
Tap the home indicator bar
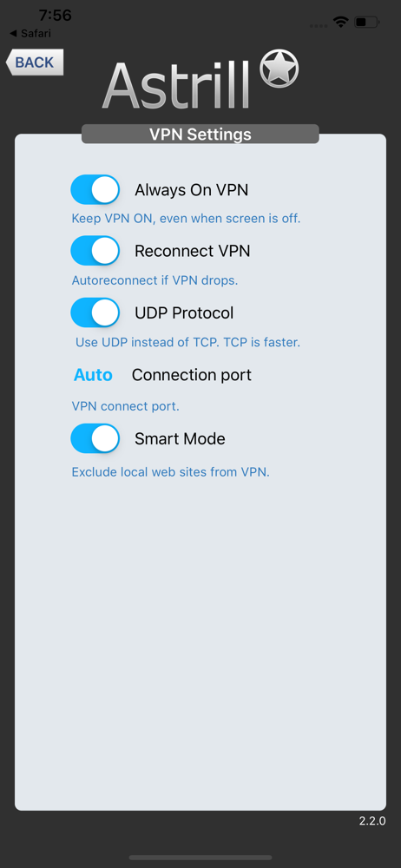pyautogui.click(x=200, y=858)
